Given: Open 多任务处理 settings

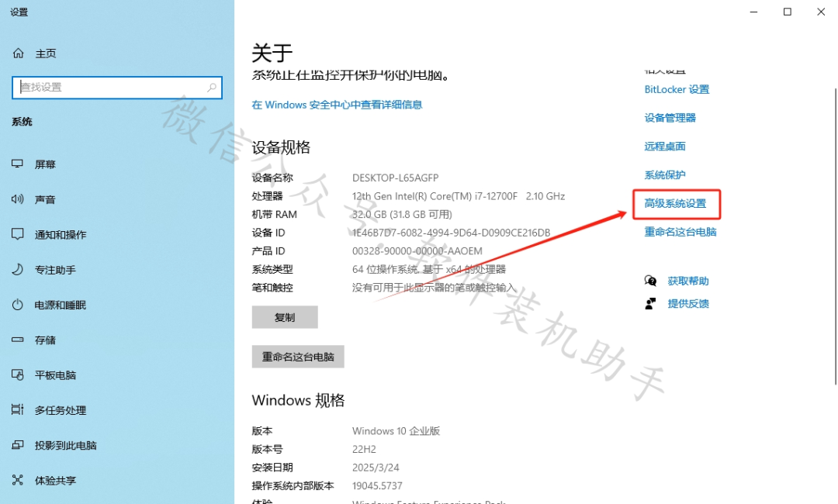Looking at the screenshot, I should [x=61, y=411].
